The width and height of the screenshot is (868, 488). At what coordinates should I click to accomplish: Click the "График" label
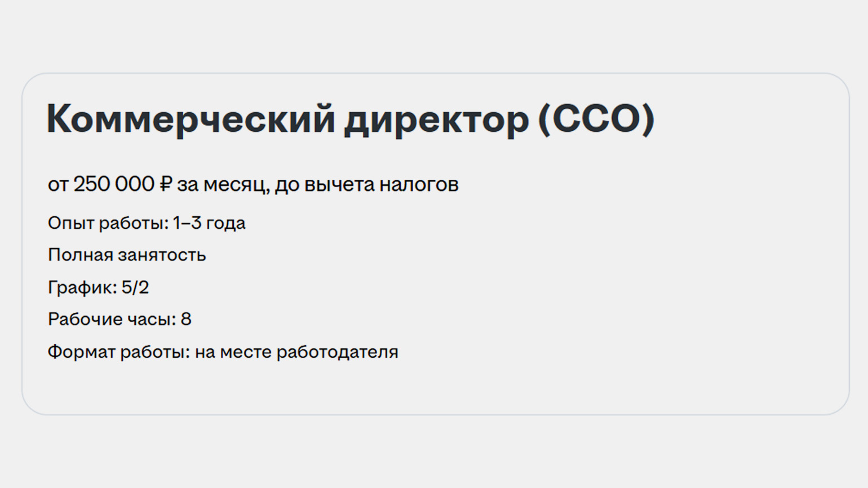[x=82, y=287]
